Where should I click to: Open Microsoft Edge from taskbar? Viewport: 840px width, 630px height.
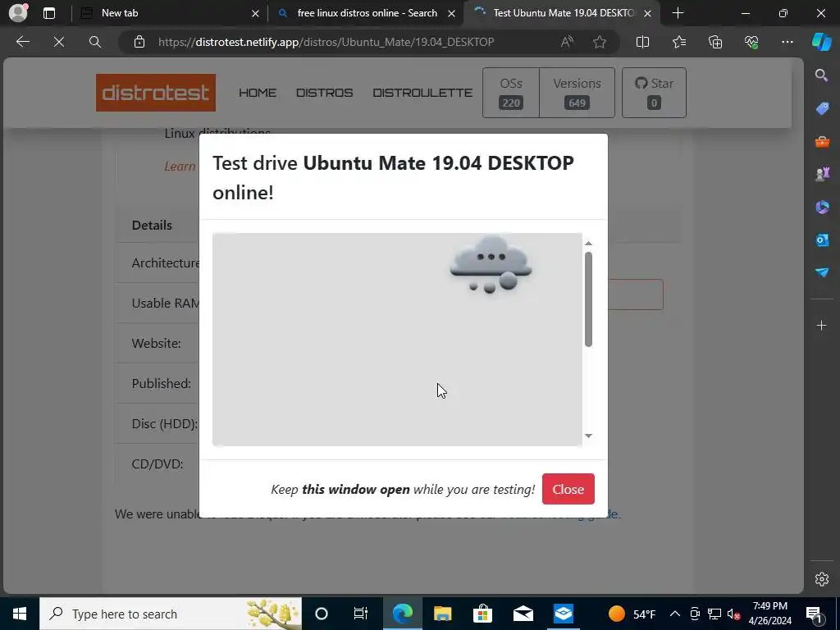402,614
